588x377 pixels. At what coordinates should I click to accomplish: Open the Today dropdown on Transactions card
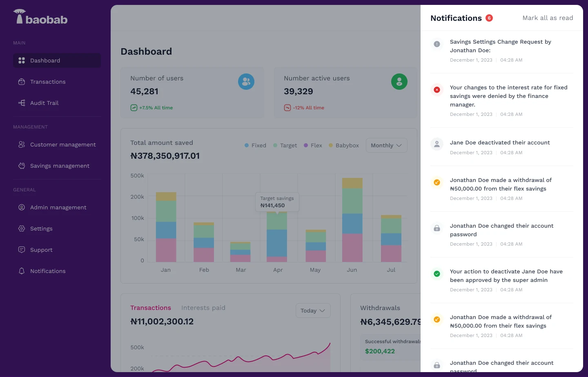(313, 310)
